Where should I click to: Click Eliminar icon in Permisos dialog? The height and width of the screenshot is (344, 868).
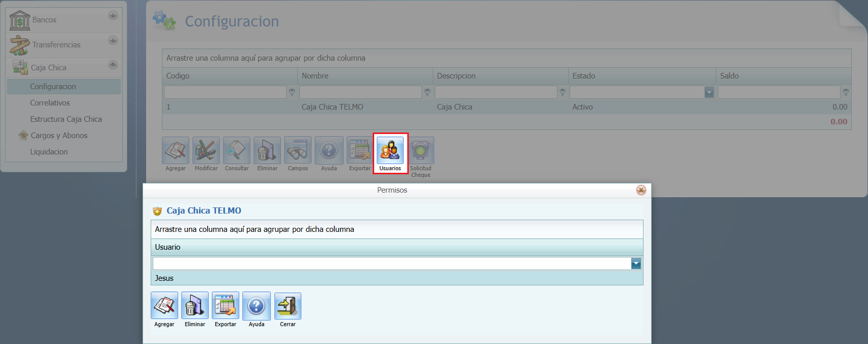[195, 306]
